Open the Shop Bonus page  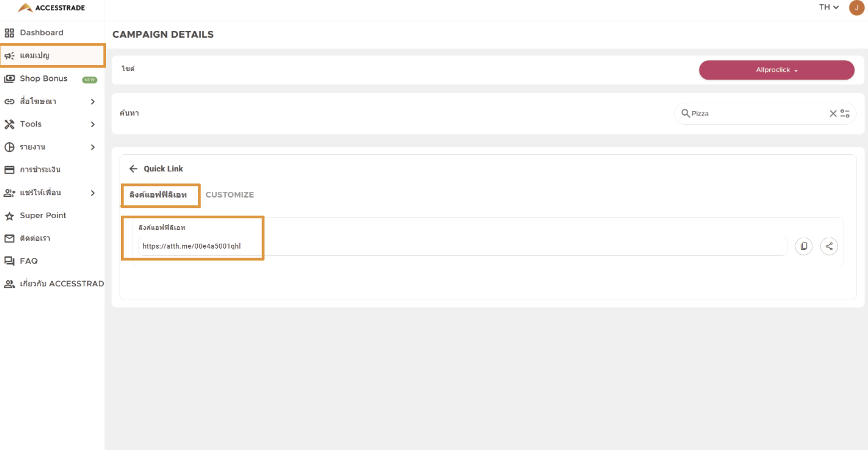click(44, 79)
